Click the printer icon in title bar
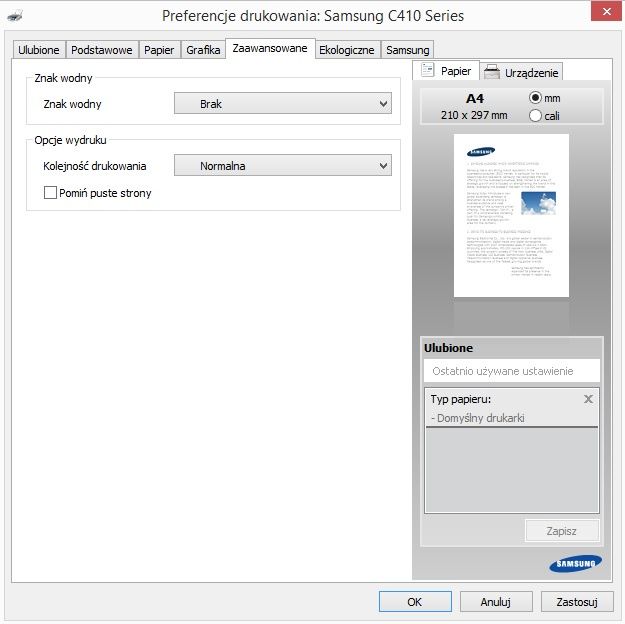Viewport: 625px width, 624px height. point(15,16)
